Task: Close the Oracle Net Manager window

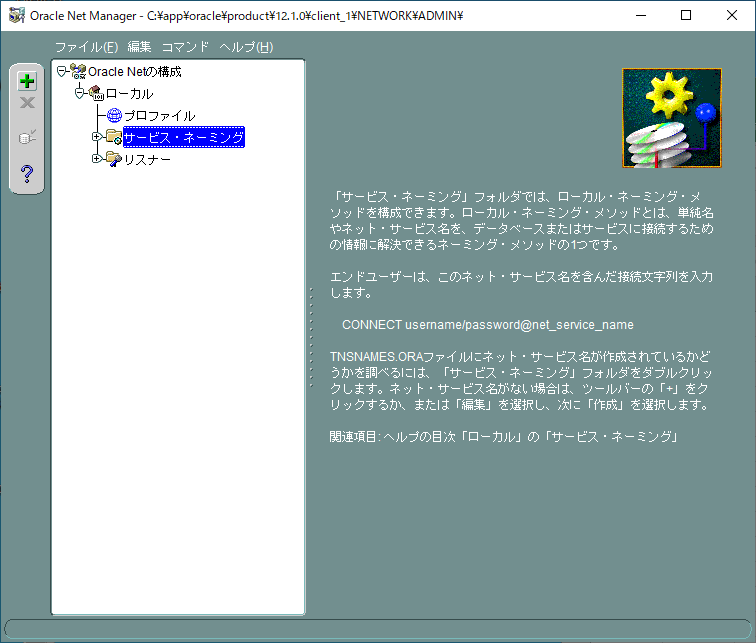Action: (x=731, y=15)
